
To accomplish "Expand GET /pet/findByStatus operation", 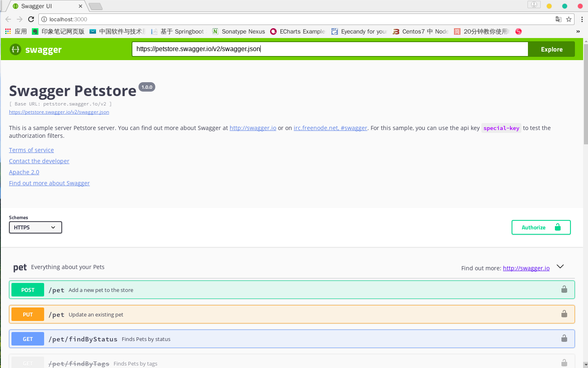I will point(292,339).
